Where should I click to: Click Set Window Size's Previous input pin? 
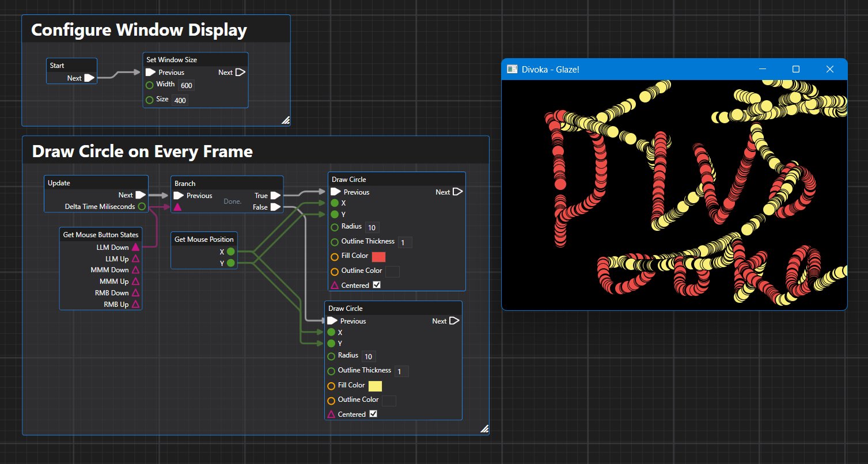tap(150, 73)
